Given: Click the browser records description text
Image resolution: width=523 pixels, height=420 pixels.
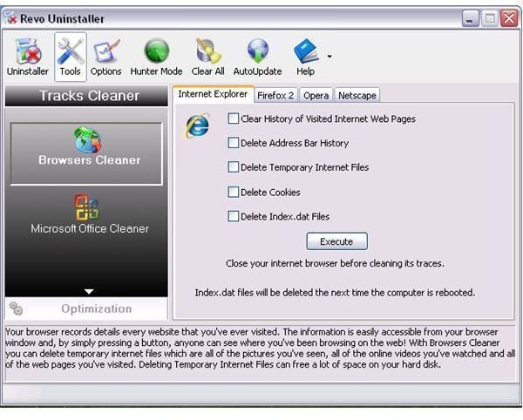Looking at the screenshot, I should pos(260,348).
